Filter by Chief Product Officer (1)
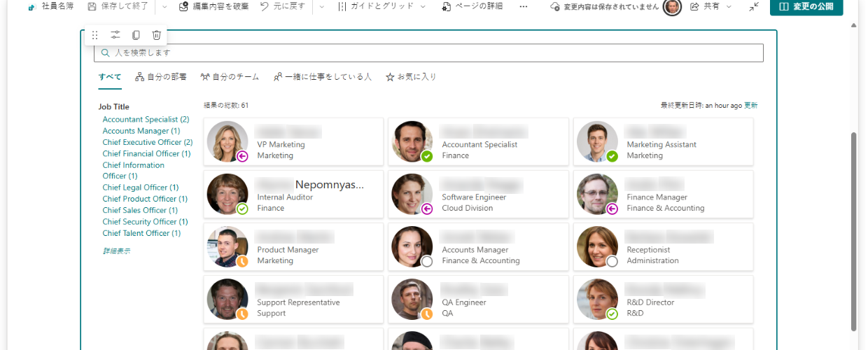Viewport: 868px width, 350px height. click(x=145, y=199)
